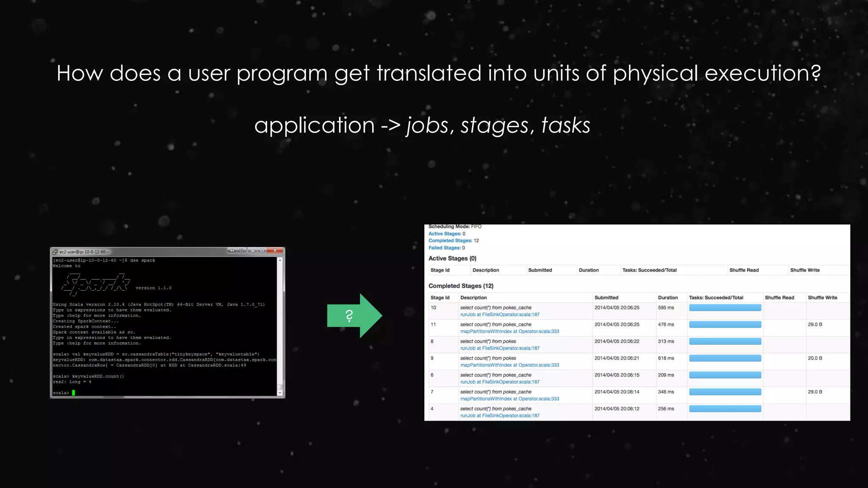Open mapPartitionsWithIndex link for stage 9

click(x=509, y=365)
